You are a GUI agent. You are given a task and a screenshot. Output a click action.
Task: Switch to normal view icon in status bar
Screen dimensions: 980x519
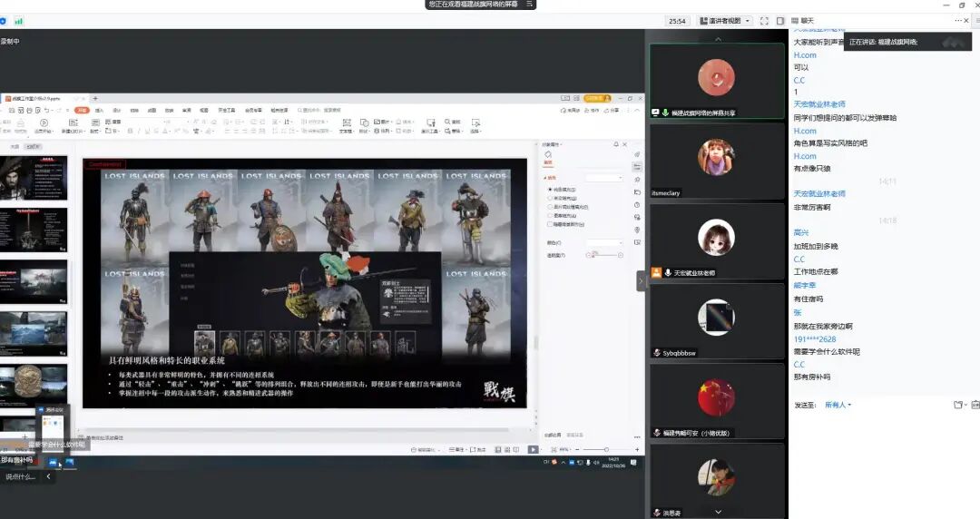click(x=498, y=450)
